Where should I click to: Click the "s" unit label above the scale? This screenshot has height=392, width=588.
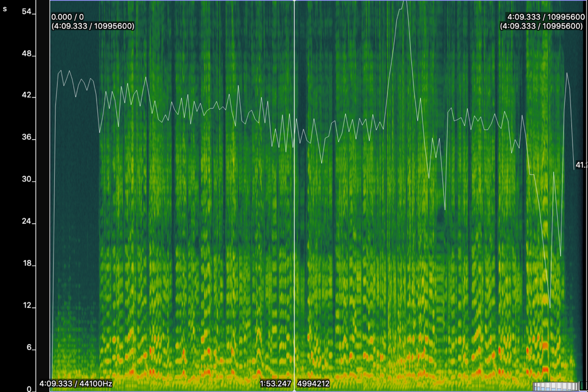click(5, 9)
